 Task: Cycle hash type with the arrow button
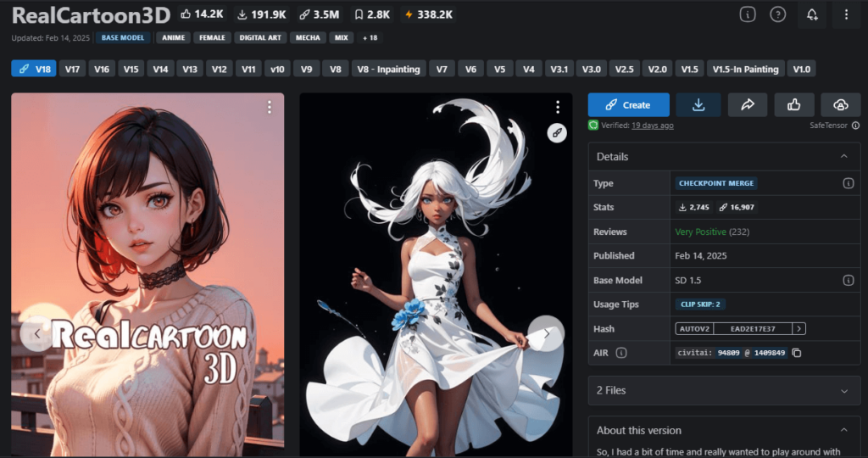point(798,329)
